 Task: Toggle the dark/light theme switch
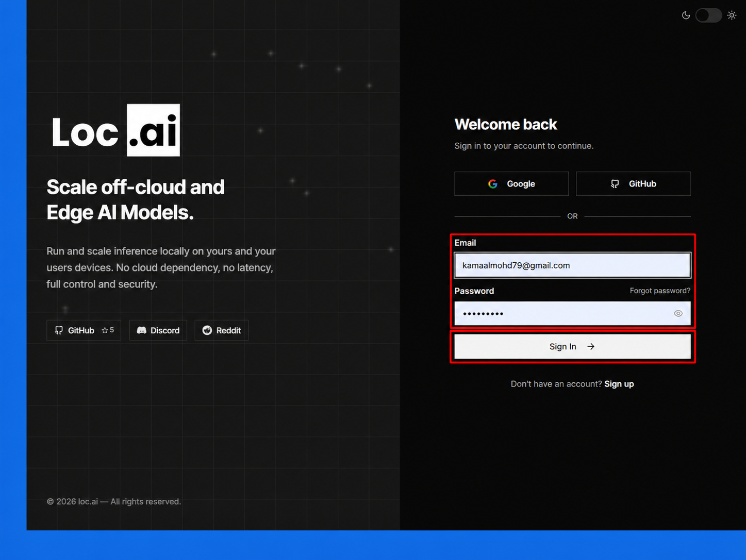[x=708, y=15]
